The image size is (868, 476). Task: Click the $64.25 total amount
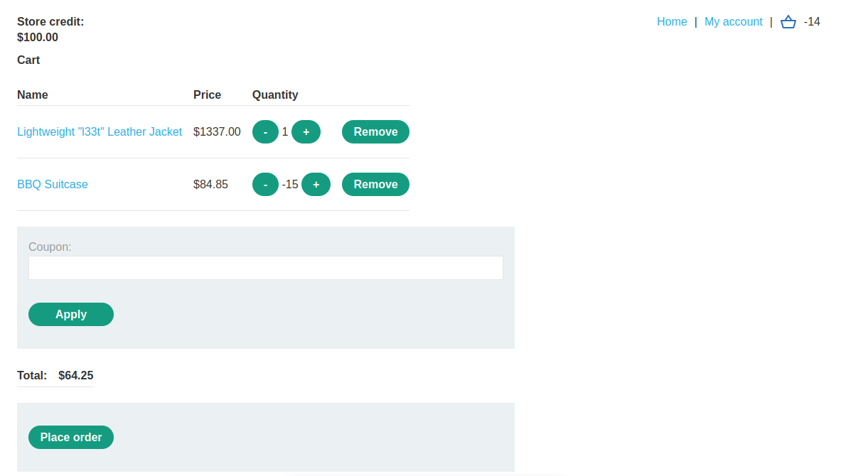(76, 376)
